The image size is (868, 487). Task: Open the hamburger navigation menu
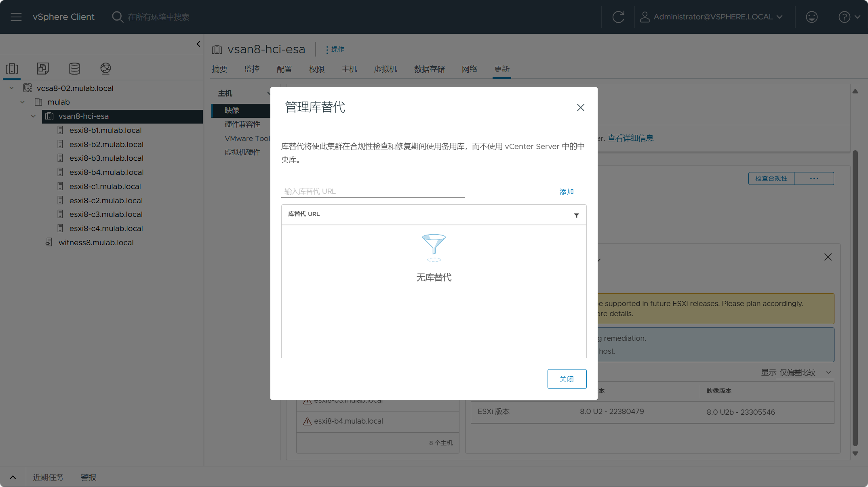pos(16,17)
